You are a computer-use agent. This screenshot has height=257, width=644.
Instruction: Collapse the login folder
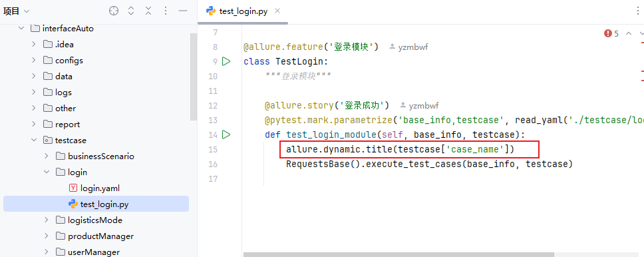pos(47,172)
